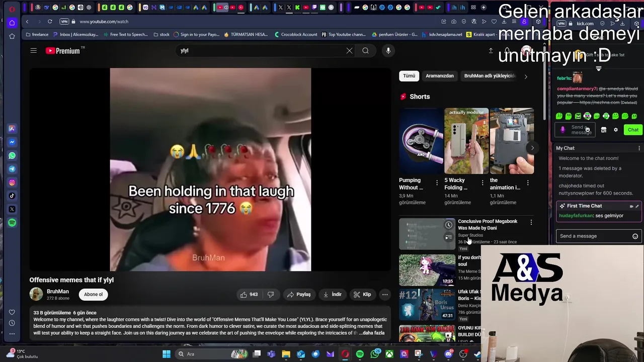Start voice search with the microphone
Viewport: 644px width, 362px height.
point(388,50)
